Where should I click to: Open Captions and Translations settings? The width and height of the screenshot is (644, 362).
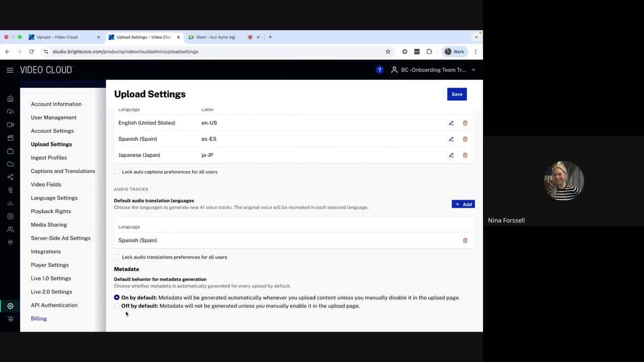click(63, 171)
